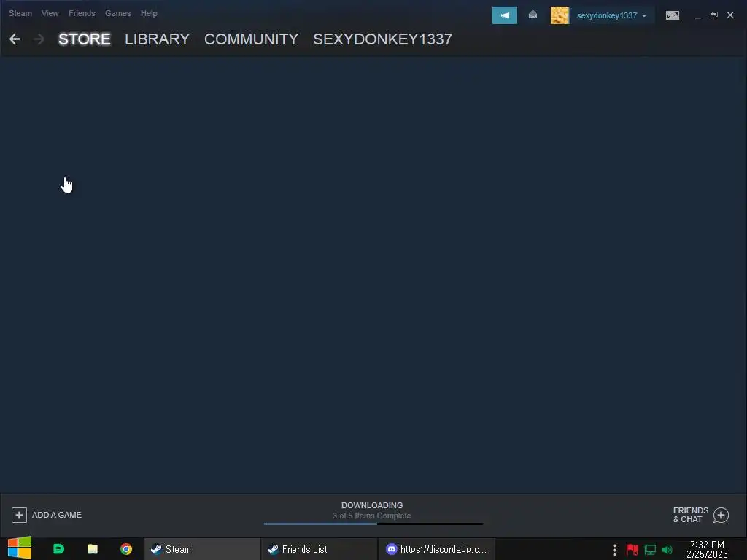Open FRIENDS & CHAT label
Image resolution: width=747 pixels, height=560 pixels.
(690, 515)
